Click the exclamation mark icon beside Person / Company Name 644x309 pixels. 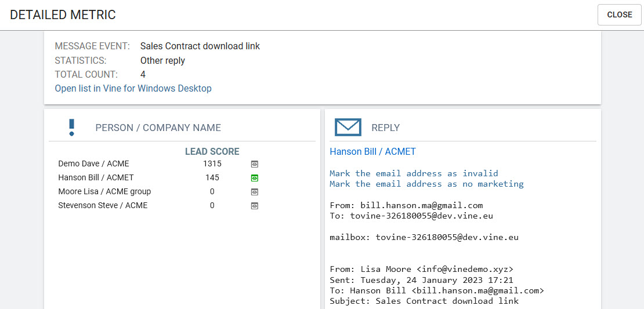click(72, 128)
